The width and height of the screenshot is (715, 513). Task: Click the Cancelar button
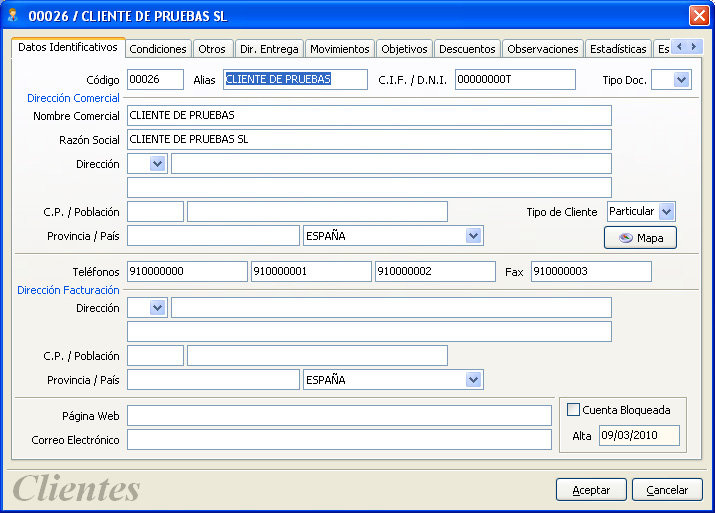point(667,490)
